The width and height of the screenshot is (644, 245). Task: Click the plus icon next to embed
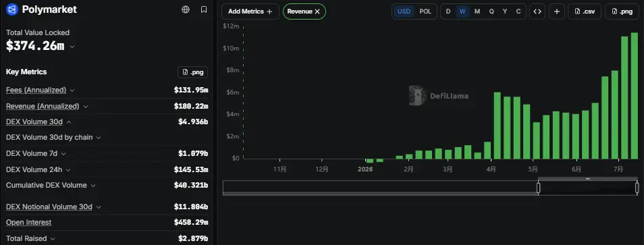tap(556, 11)
